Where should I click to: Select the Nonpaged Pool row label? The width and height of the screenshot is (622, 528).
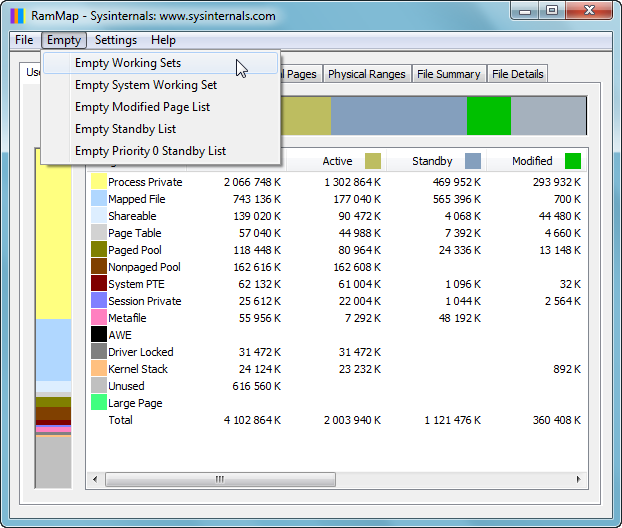(x=144, y=267)
